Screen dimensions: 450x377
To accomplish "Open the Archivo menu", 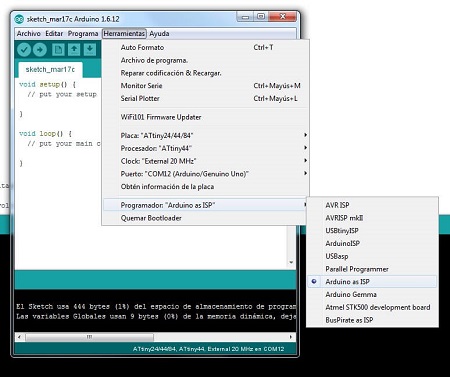I will click(28, 34).
